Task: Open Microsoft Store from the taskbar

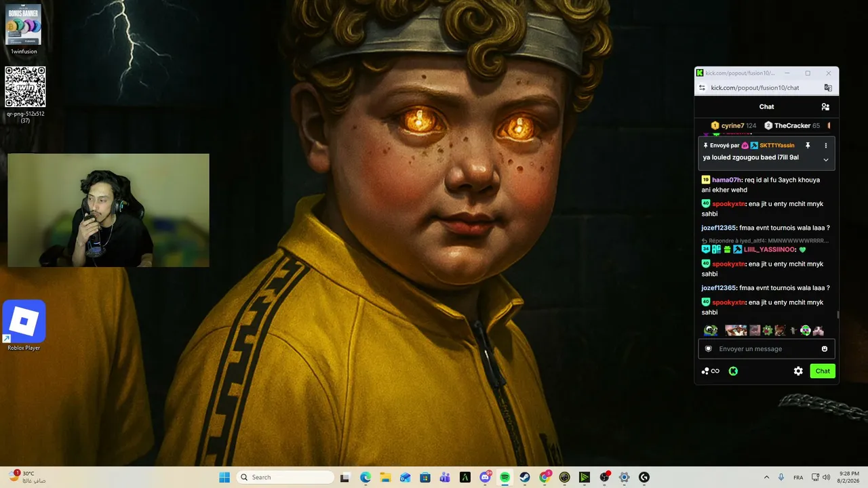Action: coord(425,477)
